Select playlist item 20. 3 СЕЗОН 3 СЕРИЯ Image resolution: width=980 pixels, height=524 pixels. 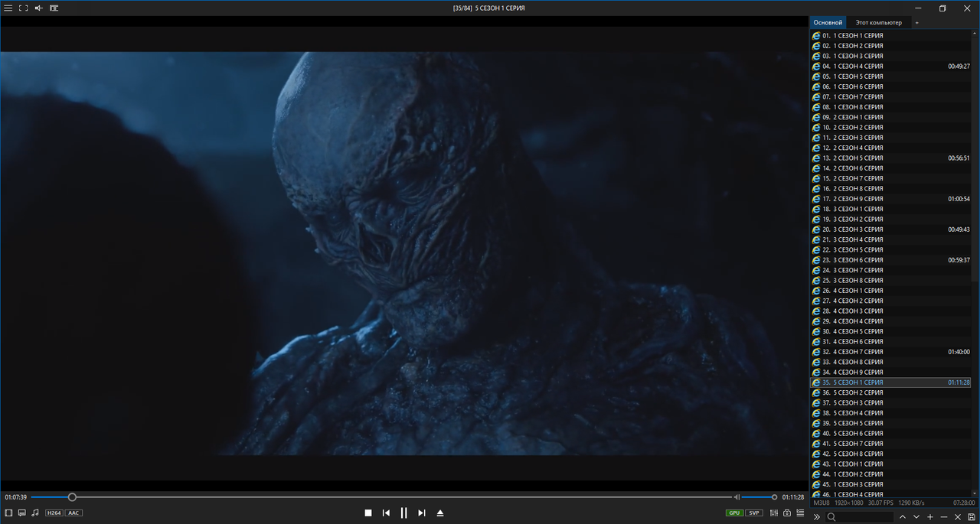[892, 229]
